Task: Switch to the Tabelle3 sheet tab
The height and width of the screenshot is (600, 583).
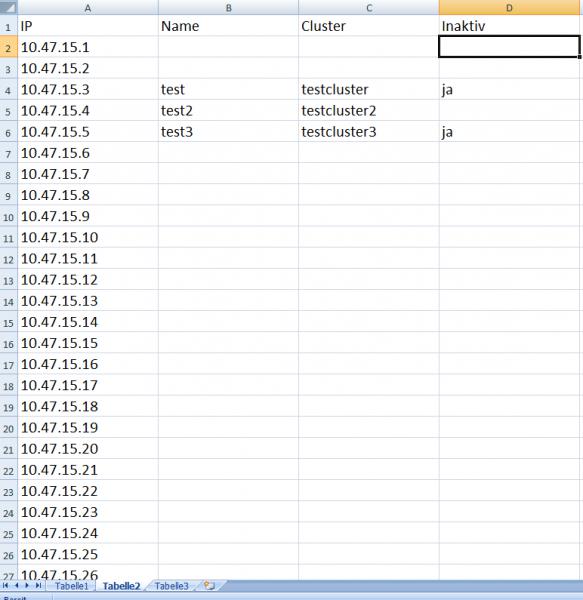Action: tap(171, 586)
